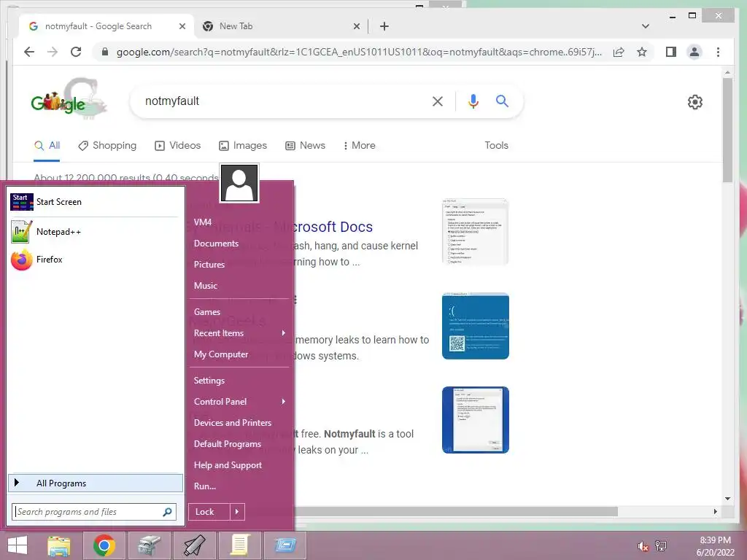Image resolution: width=747 pixels, height=560 pixels.
Task: Open My Computer from start menu
Action: pyautogui.click(x=239, y=354)
